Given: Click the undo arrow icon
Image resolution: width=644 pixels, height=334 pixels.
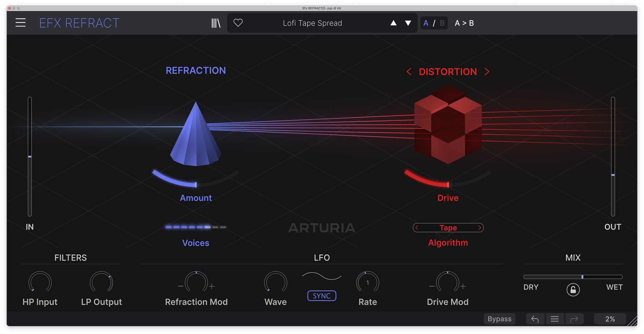Looking at the screenshot, I should (535, 319).
